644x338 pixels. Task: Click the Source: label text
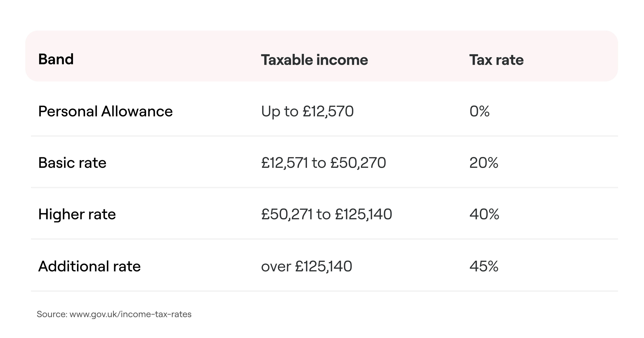52,314
